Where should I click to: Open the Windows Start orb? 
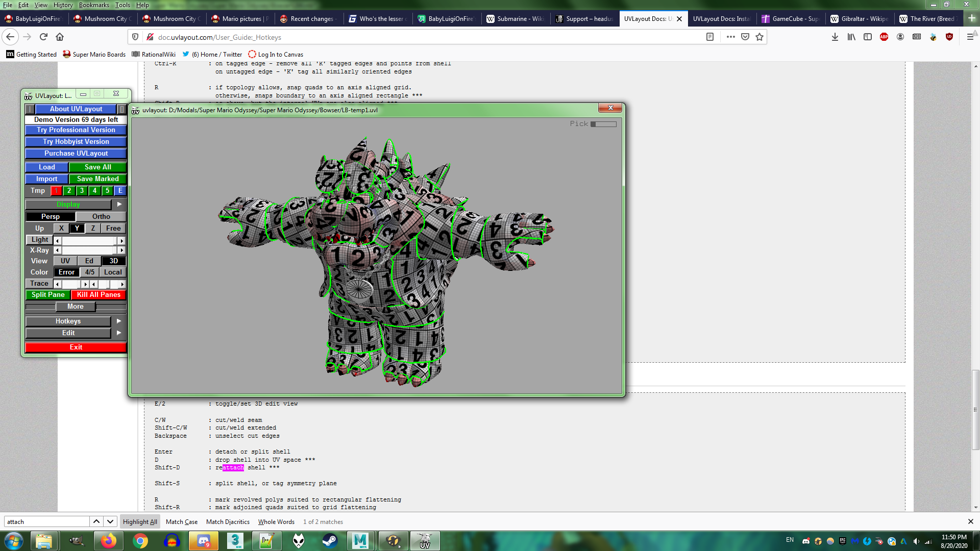click(13, 541)
